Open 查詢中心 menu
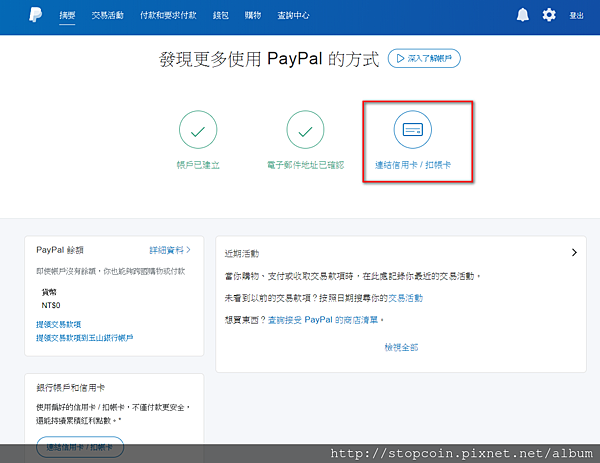Screen dimensions: 600x463 point(293,15)
